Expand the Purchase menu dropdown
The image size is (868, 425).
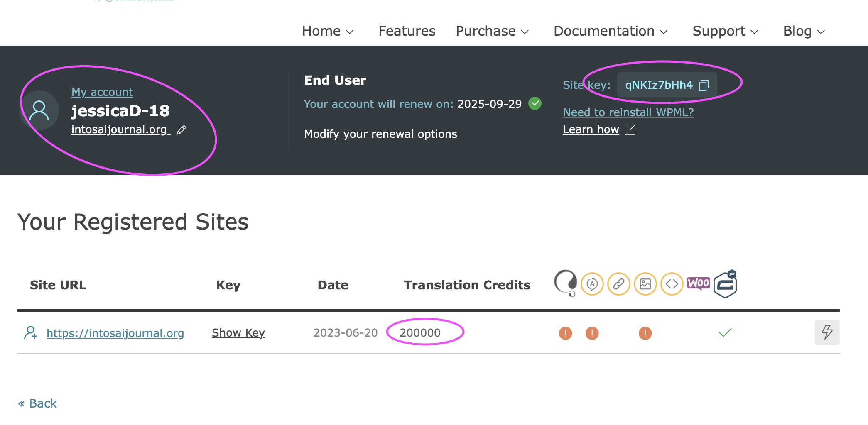click(x=492, y=31)
